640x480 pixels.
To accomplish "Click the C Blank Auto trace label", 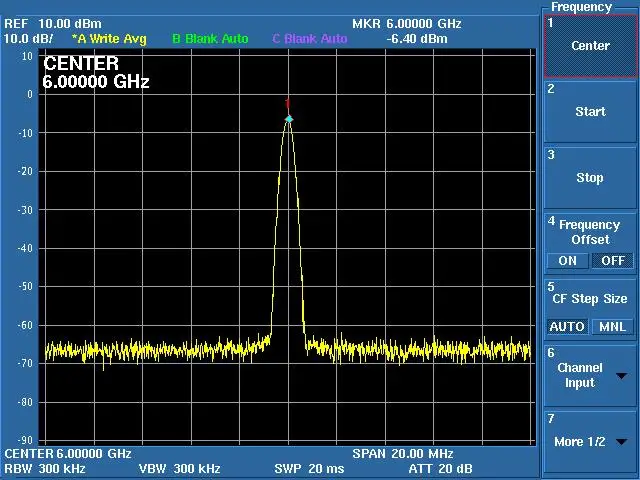I will click(310, 39).
